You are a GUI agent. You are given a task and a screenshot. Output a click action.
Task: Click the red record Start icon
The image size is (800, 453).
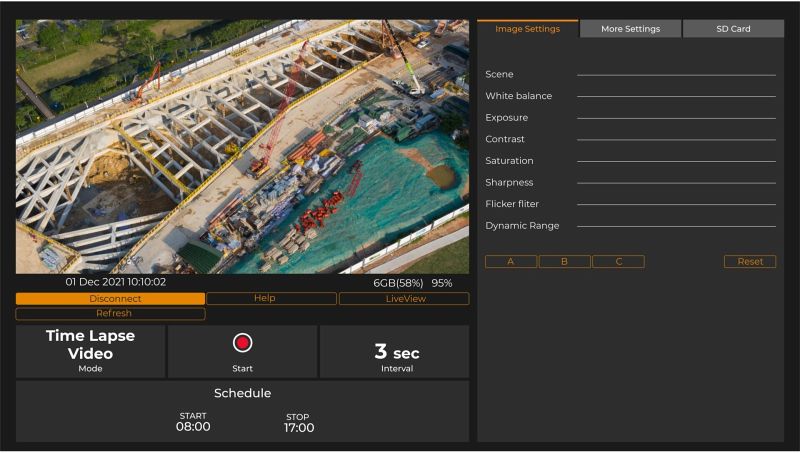[242, 343]
